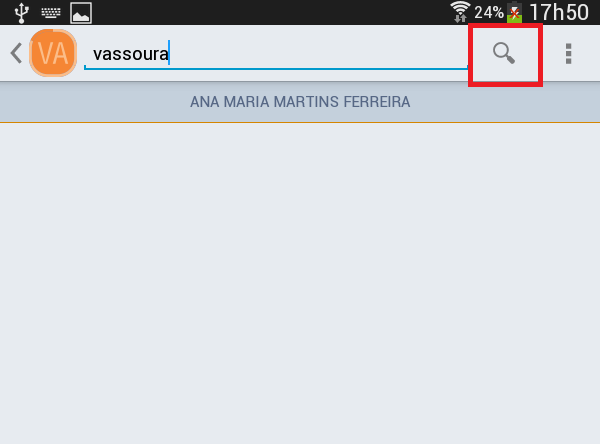The image size is (600, 444).
Task: Tap the back chevron arrow
Action: pos(16,53)
